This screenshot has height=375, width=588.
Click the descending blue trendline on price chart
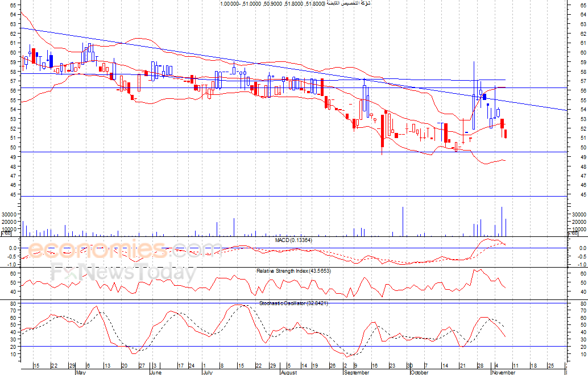tap(293, 69)
